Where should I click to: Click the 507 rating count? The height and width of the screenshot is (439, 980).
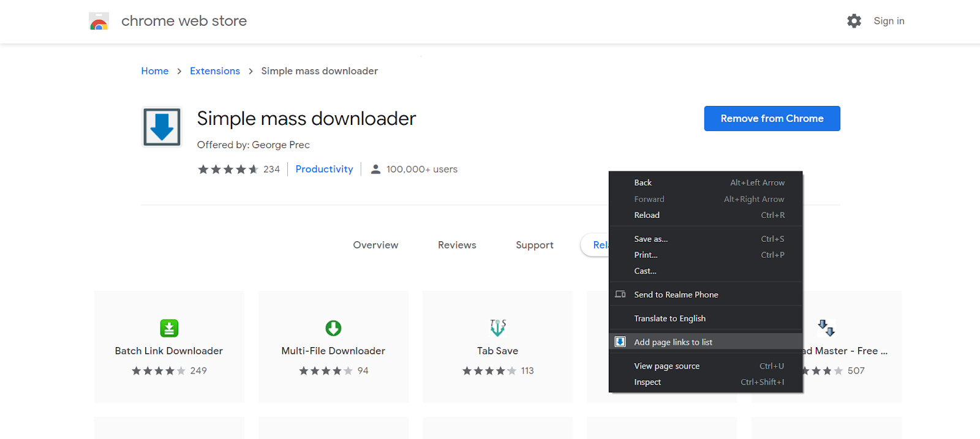[x=856, y=370]
